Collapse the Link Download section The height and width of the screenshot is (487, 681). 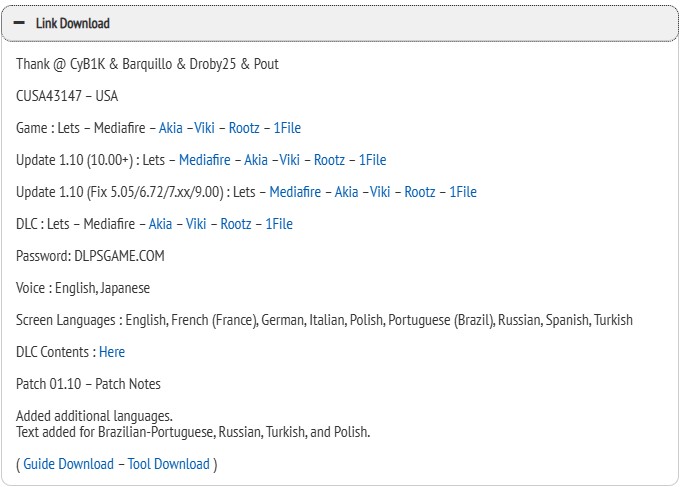[x=72, y=23]
